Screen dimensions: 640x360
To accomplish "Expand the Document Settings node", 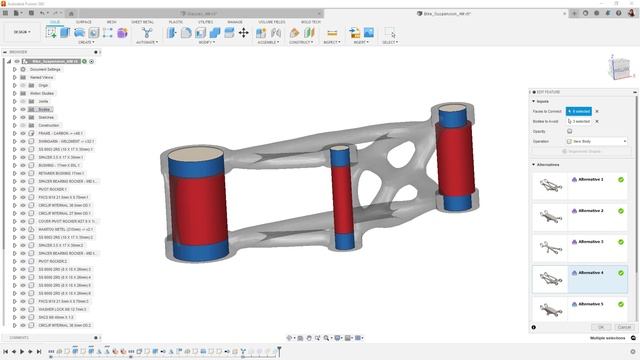I will click(15, 69).
